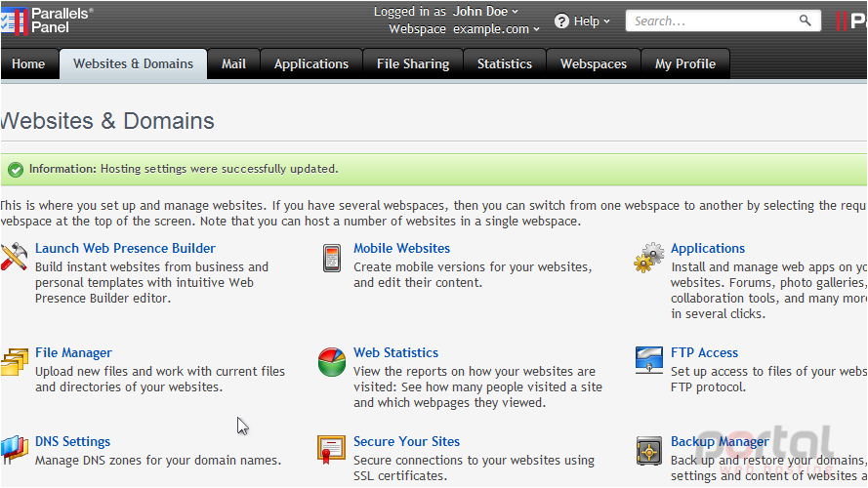Click the 'Websites & Domains' page heading
Image resolution: width=868 pixels, height=488 pixels.
point(107,121)
